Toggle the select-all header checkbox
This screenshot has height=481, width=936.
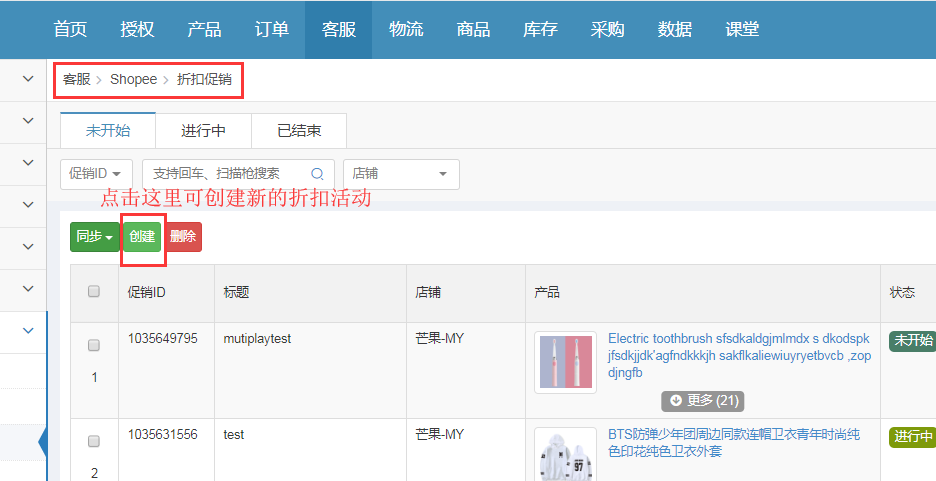pyautogui.click(x=94, y=292)
